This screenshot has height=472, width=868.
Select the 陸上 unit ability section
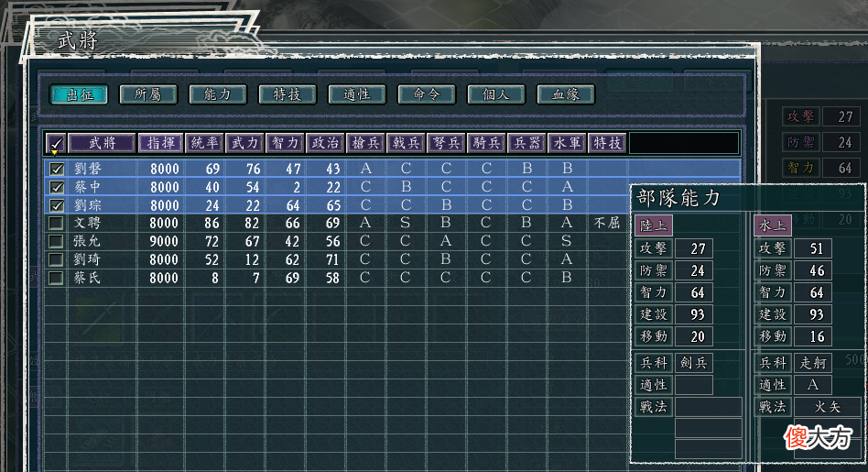tap(654, 225)
